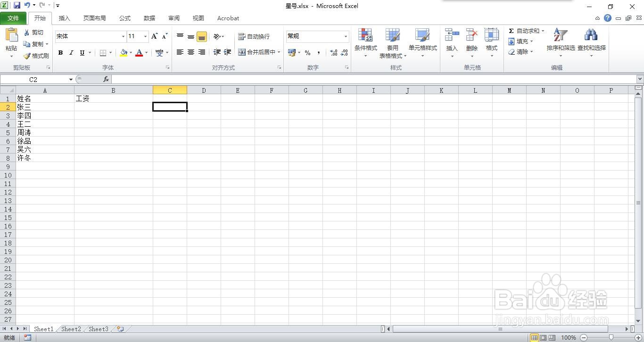Expand the formula bar chevron

[640, 80]
